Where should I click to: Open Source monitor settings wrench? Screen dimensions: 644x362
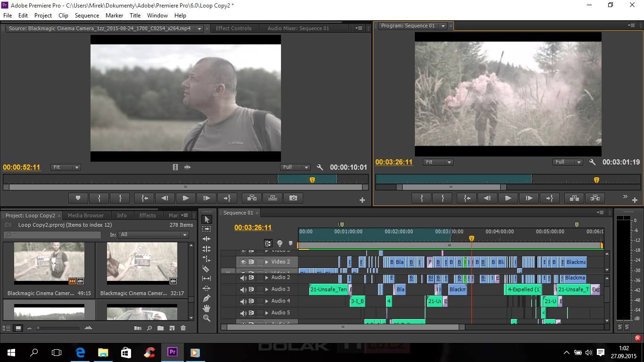[320, 167]
